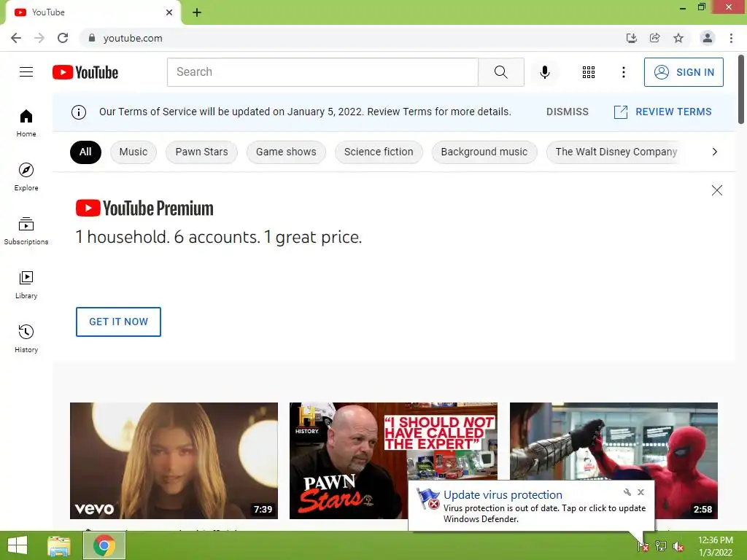Start voice search with microphone
This screenshot has height=560, width=747.
point(544,72)
